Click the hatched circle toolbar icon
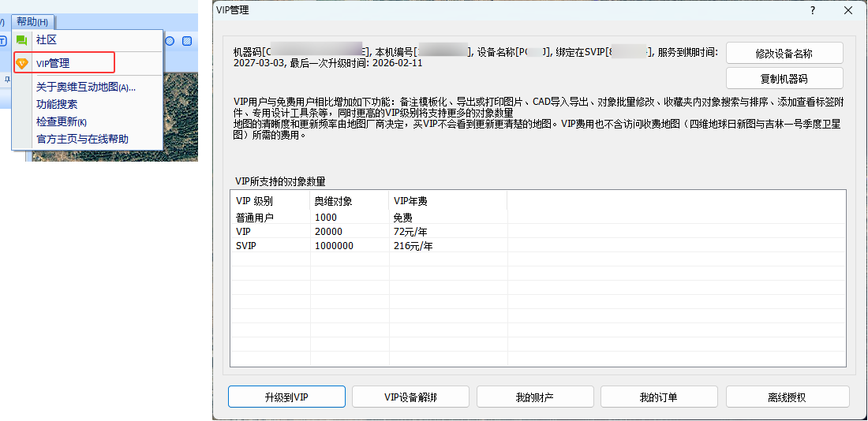The image size is (868, 421). click(170, 40)
